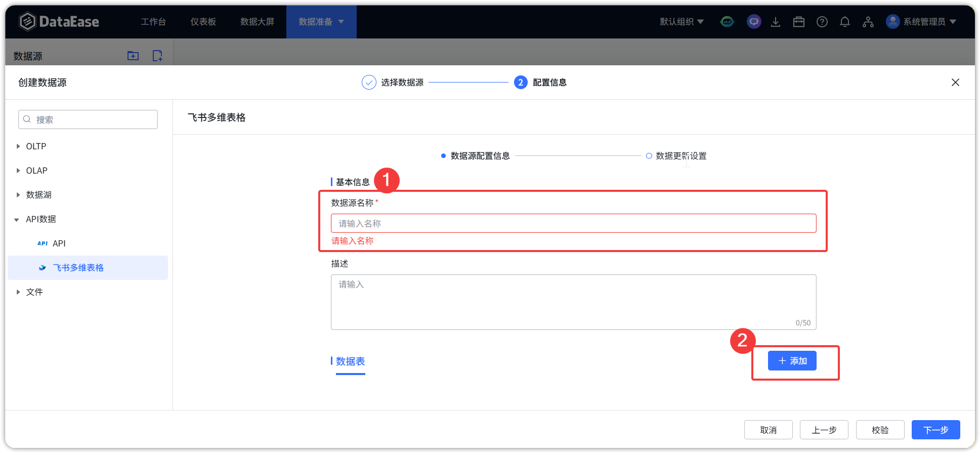
Task: Open the 数据准备 menu dropdown arrow
Action: click(x=341, y=22)
